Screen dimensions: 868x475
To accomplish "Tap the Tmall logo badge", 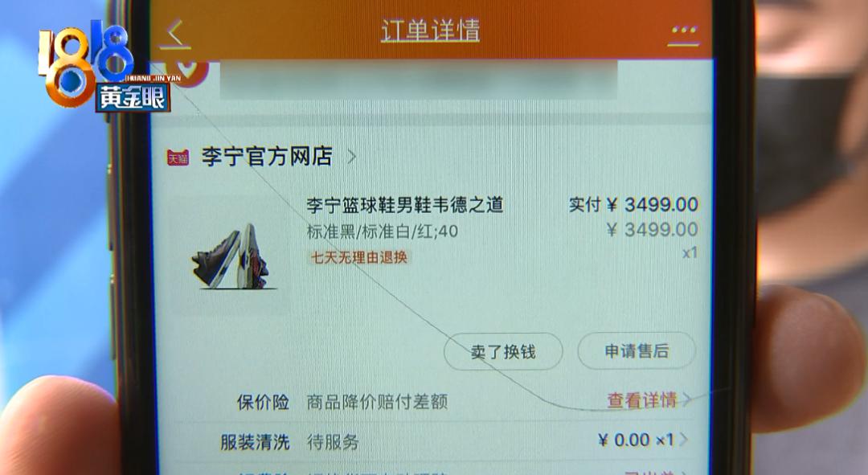I will [178, 158].
